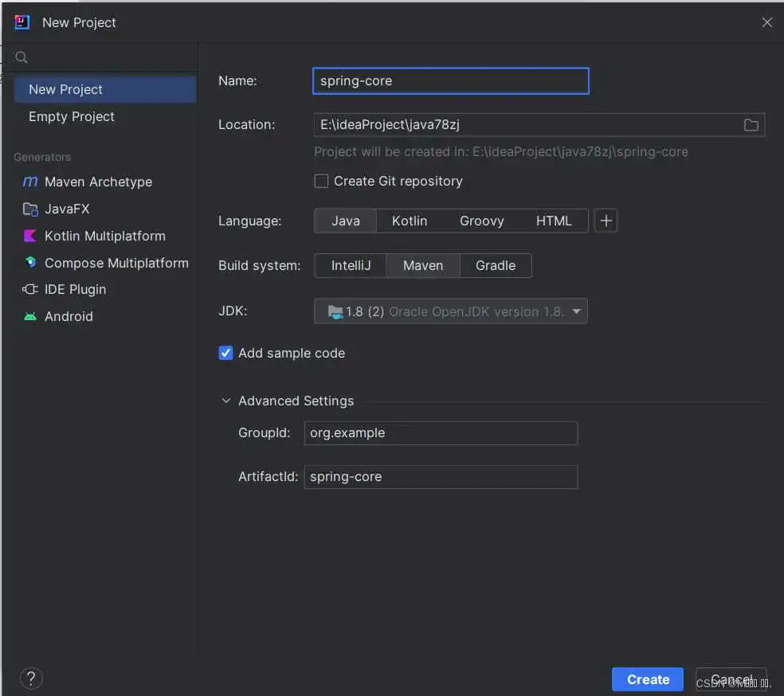Enable Create Git repository checkbox
Image resolution: width=784 pixels, height=696 pixels.
(321, 181)
